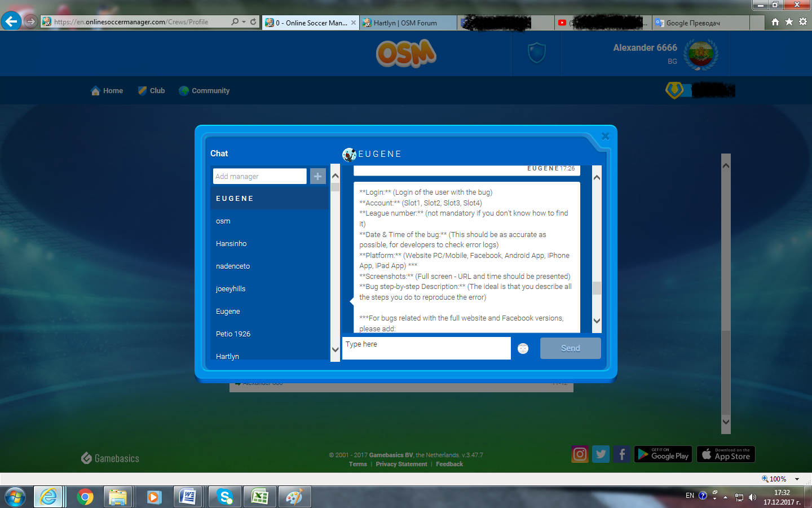The height and width of the screenshot is (508, 812).
Task: Select the EUGENE conversation in the chat list
Action: coord(270,198)
